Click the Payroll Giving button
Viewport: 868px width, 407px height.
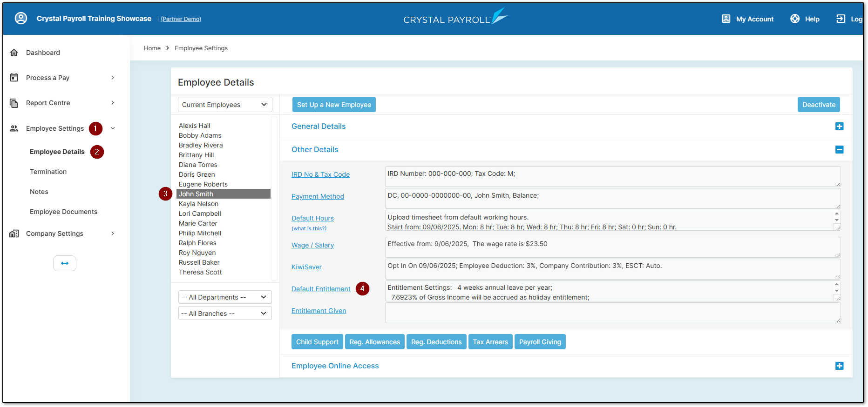[x=540, y=342]
